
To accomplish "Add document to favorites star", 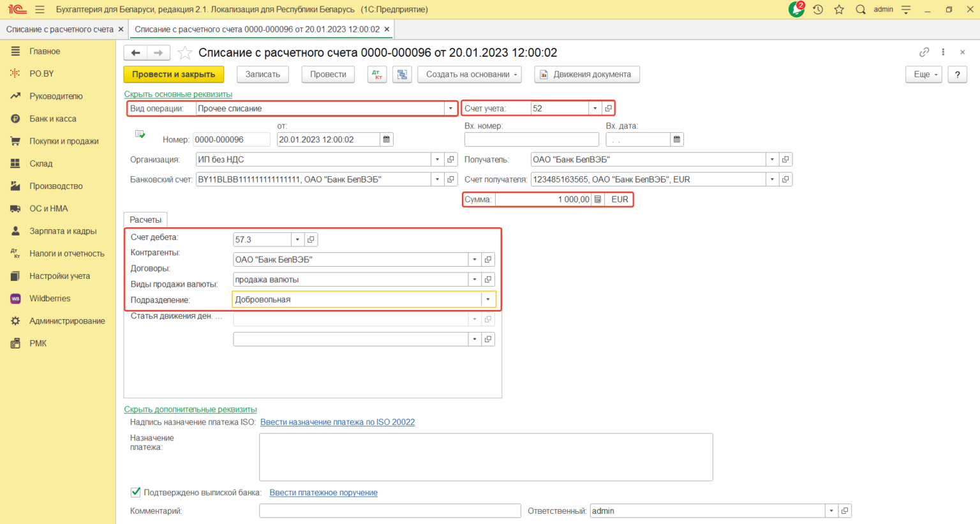I will (x=184, y=53).
